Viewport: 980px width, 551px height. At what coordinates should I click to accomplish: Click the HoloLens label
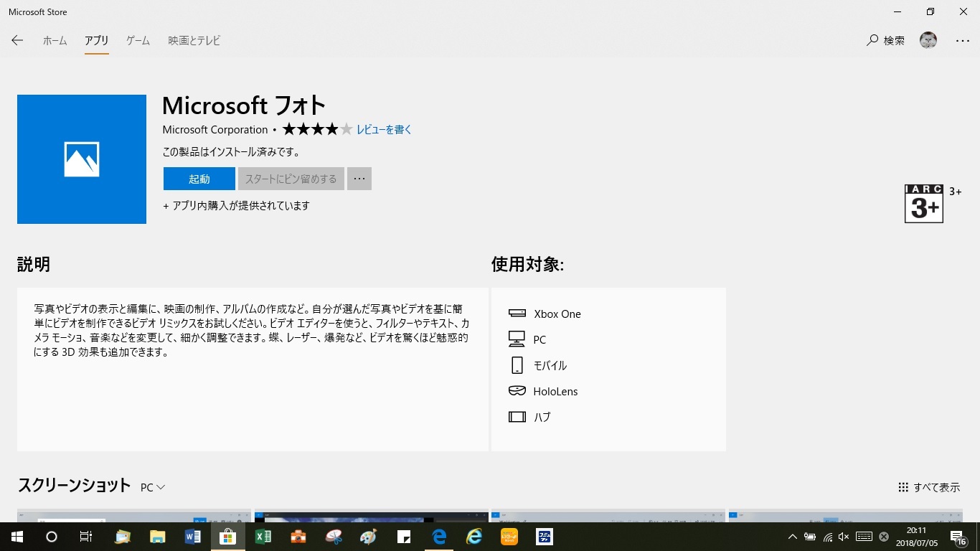point(555,392)
